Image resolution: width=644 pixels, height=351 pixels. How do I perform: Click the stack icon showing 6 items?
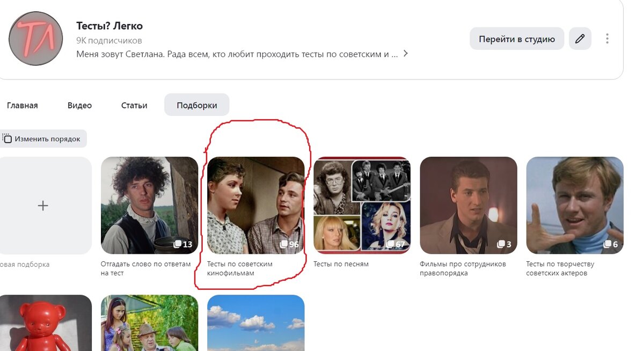click(608, 244)
